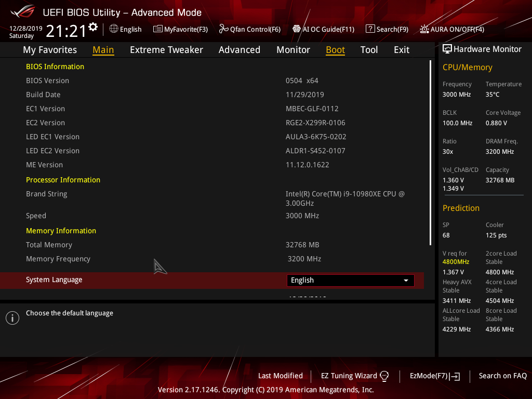Image resolution: width=532 pixels, height=399 pixels.
Task: Click the 21:21 clock display
Action: (x=66, y=31)
